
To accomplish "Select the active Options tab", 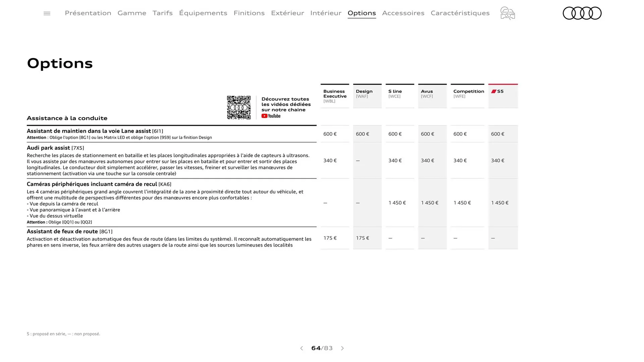I will pos(362,13).
